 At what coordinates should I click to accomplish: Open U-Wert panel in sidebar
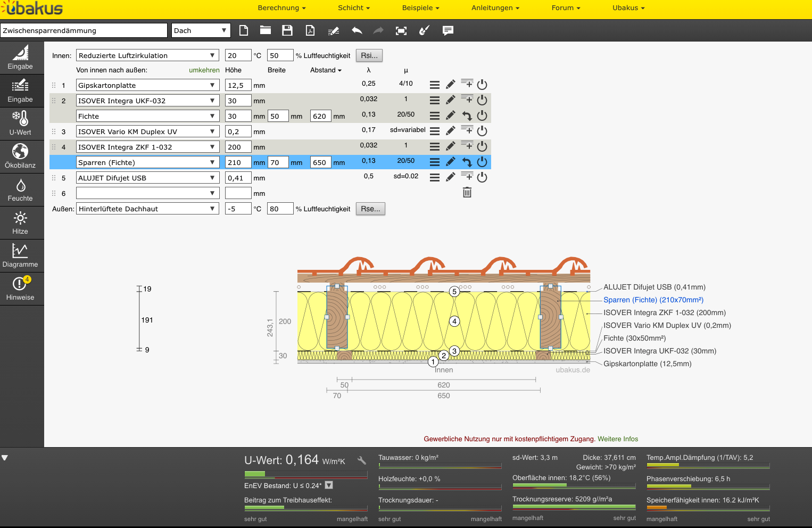pyautogui.click(x=20, y=123)
